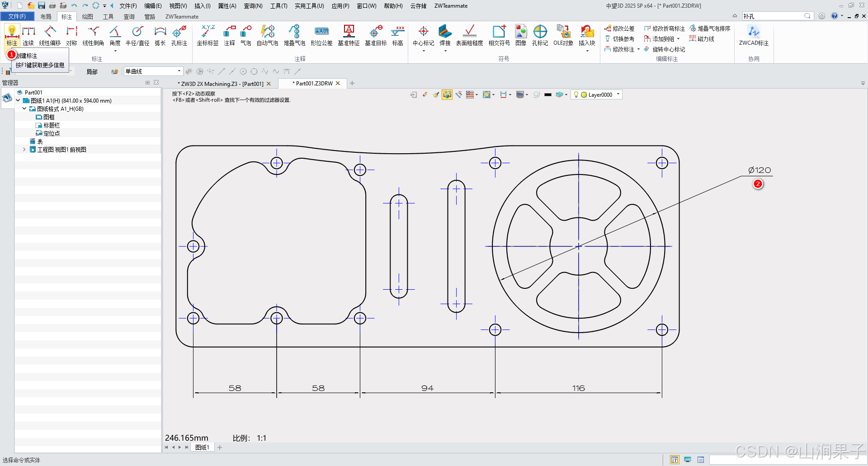868x466 pixels.
Task: Select the 注释 annotation note tool
Action: click(229, 36)
